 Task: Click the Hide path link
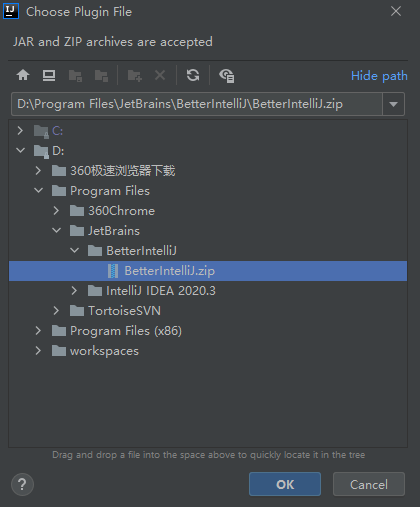click(x=379, y=76)
